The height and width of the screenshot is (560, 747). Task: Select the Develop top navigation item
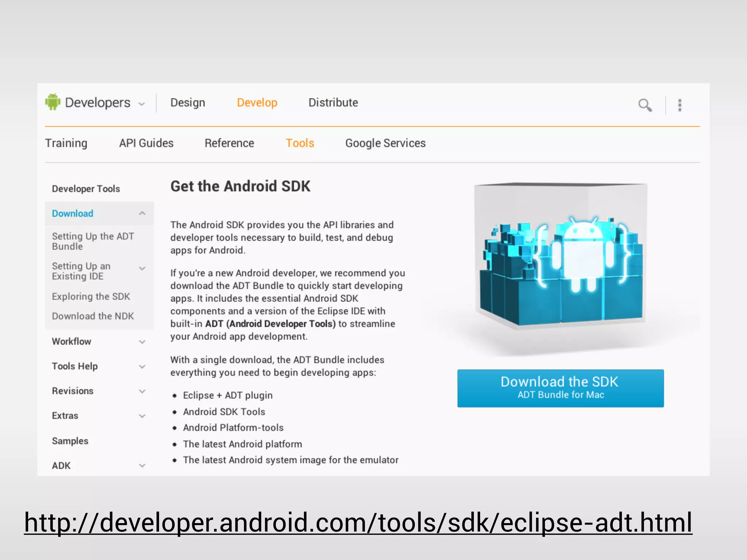point(257,103)
